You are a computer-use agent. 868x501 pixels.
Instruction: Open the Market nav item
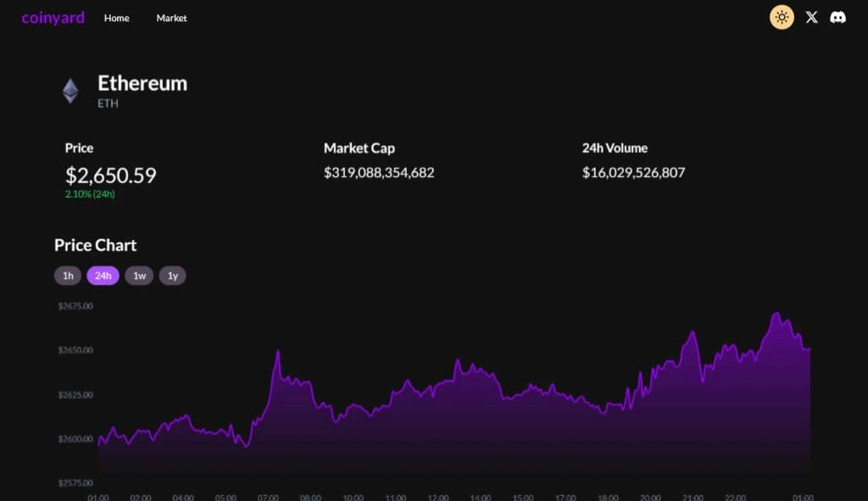click(171, 18)
